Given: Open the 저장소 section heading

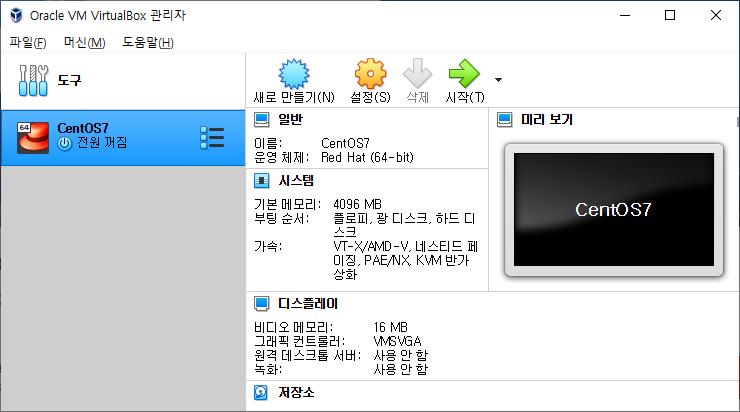Looking at the screenshot, I should point(296,393).
